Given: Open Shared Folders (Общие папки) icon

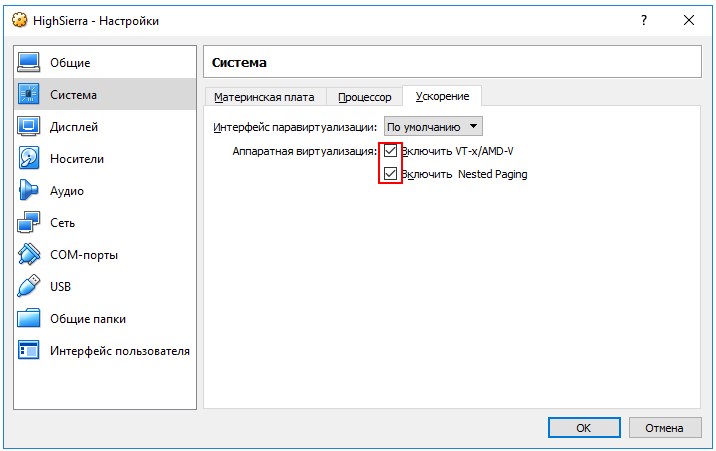Looking at the screenshot, I should 29,319.
